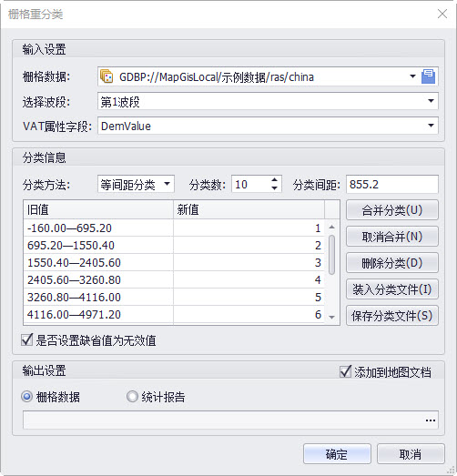
Task: Uncheck 添加到地图文档 checkbox
Action: click(x=346, y=372)
